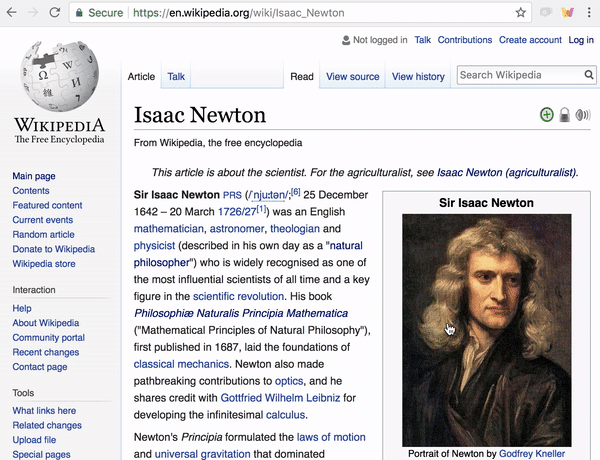Open Philosophiæ Naturalis Principia Mathematica link

pyautogui.click(x=241, y=313)
